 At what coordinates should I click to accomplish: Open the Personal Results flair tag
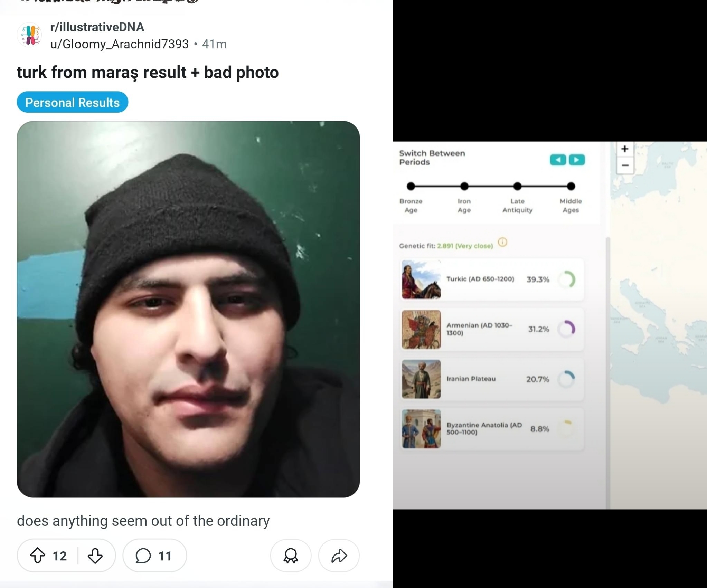coord(73,102)
